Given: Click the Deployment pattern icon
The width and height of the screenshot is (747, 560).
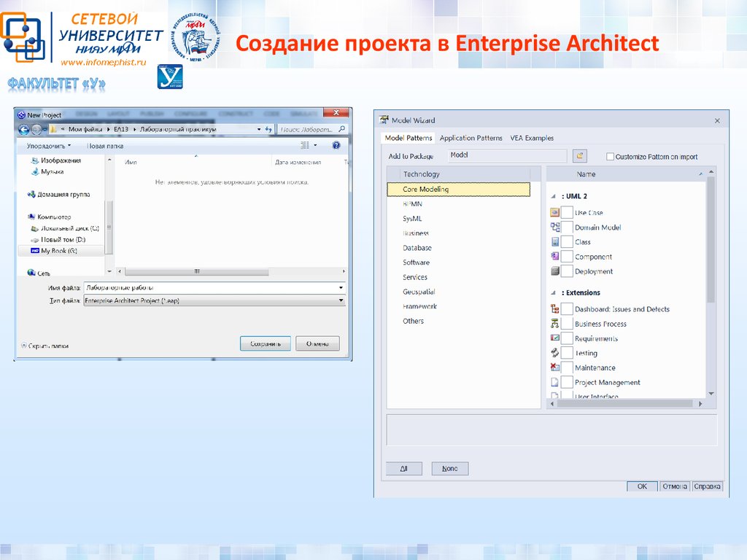Looking at the screenshot, I should pyautogui.click(x=555, y=271).
